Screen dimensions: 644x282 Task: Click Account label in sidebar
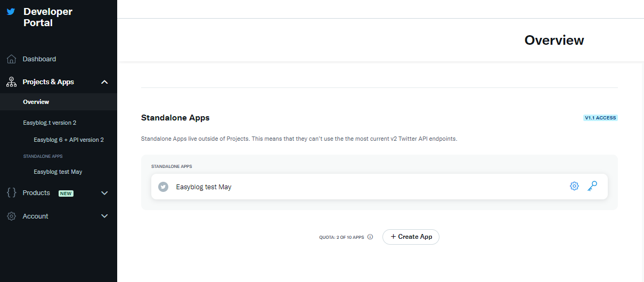(x=35, y=216)
